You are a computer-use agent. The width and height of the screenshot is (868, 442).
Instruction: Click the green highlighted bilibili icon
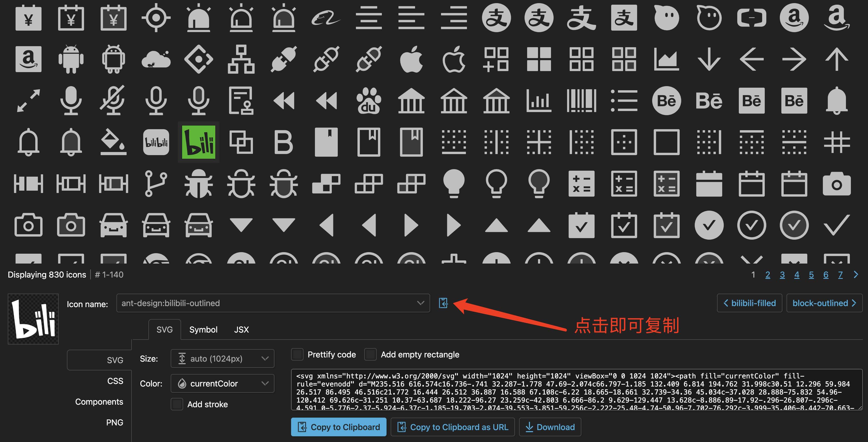tap(198, 142)
